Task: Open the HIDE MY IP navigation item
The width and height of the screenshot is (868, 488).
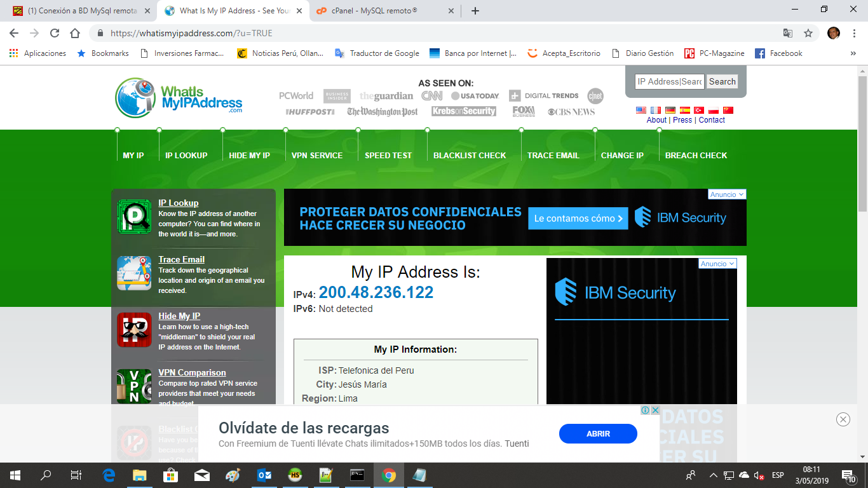Action: click(x=250, y=155)
